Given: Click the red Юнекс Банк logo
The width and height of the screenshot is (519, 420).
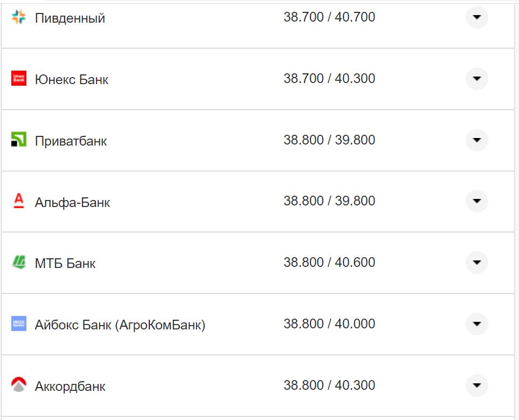Looking at the screenshot, I should point(19,79).
